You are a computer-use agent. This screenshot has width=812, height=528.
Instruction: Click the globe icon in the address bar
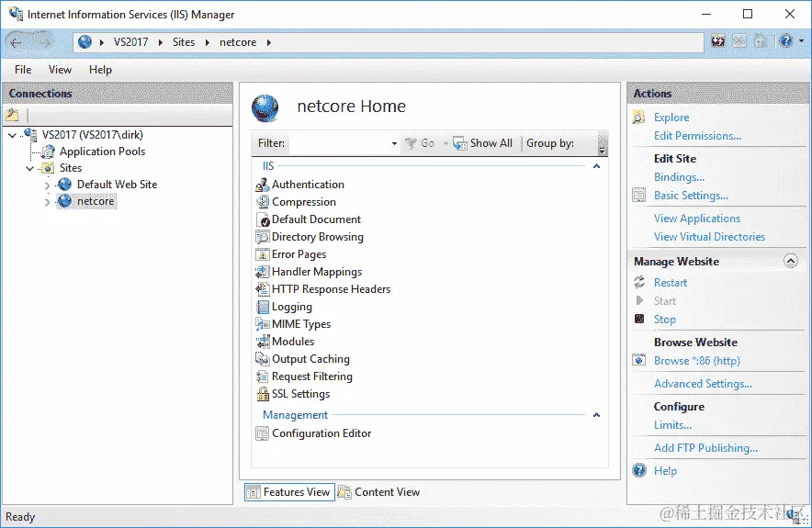click(85, 42)
